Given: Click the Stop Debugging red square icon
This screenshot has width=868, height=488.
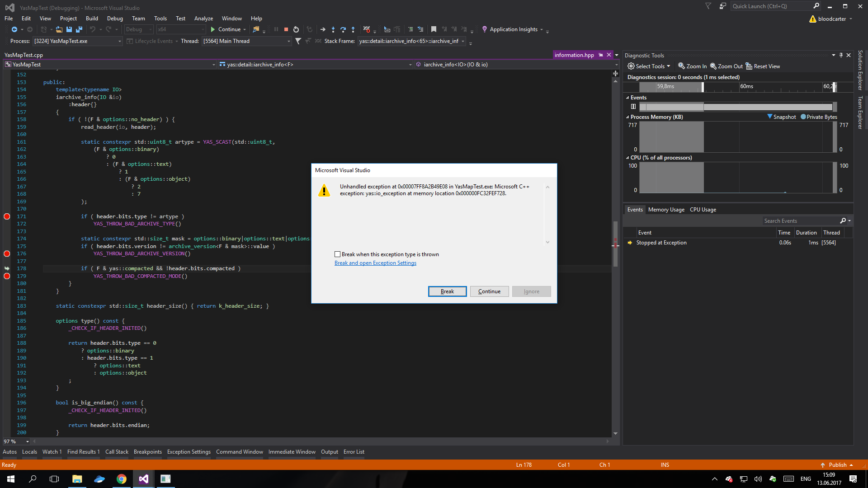Looking at the screenshot, I should click(286, 29).
